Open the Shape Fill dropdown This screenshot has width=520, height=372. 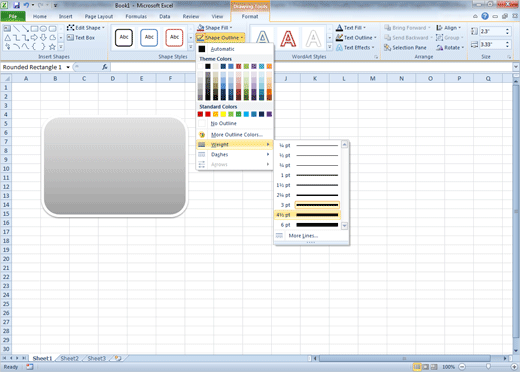pos(215,28)
